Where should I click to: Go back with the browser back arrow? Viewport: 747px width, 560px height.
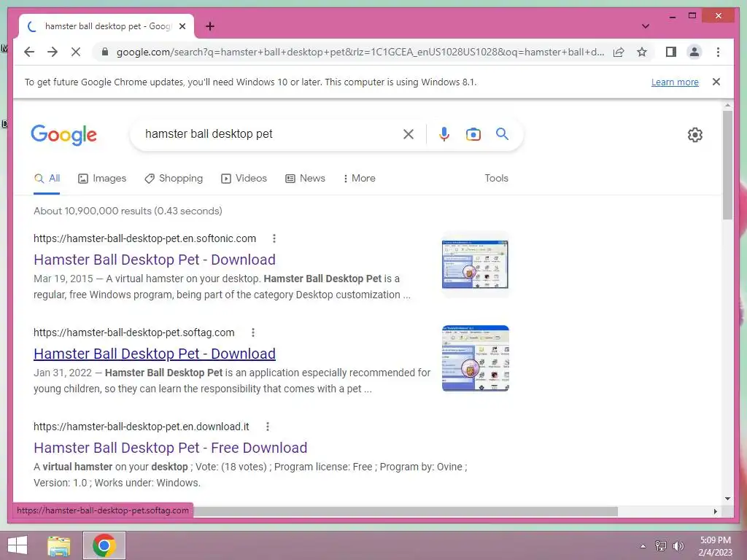click(29, 52)
